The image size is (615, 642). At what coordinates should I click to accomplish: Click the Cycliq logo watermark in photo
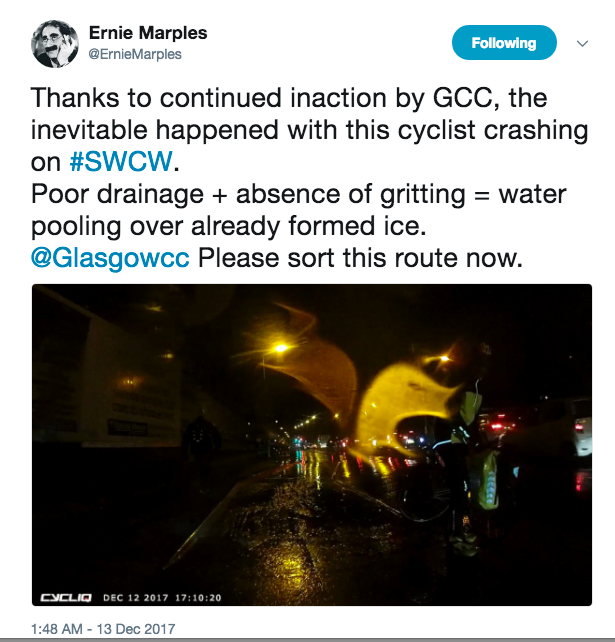[66, 598]
